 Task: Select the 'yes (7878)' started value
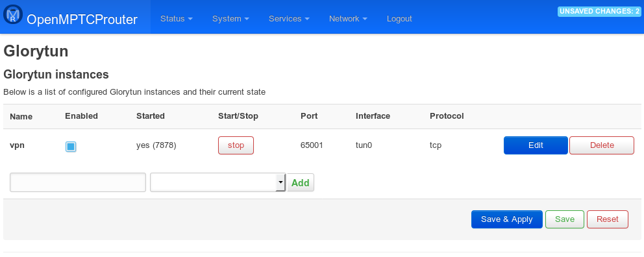pos(156,145)
